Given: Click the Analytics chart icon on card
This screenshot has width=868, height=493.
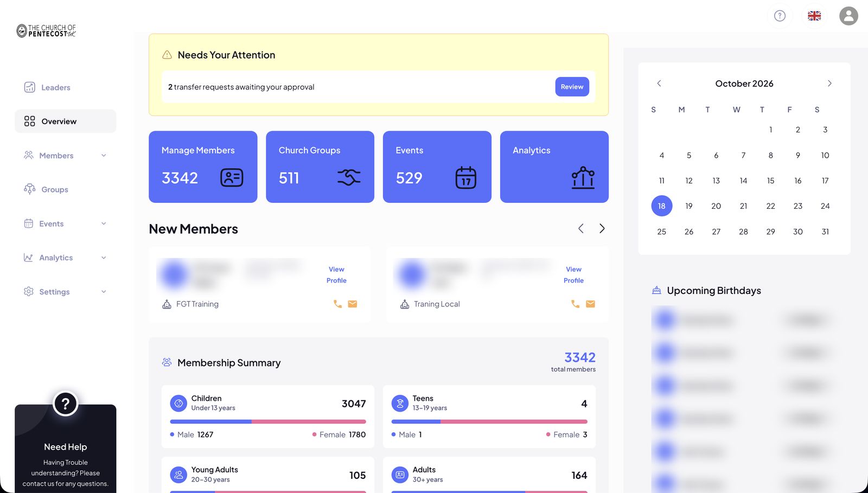Looking at the screenshot, I should [583, 177].
